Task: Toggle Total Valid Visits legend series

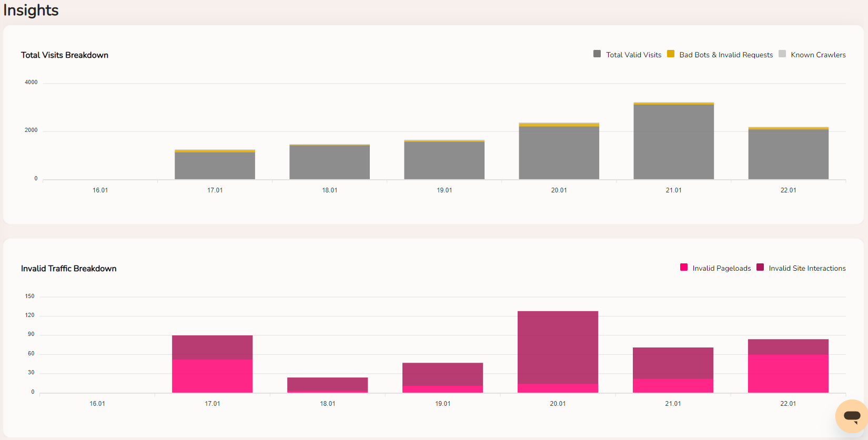Action: click(627, 55)
